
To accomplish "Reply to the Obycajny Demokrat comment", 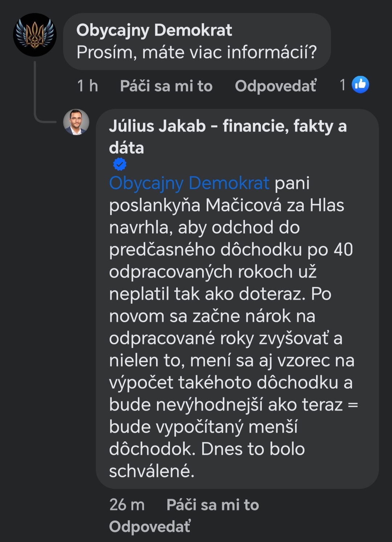I will (x=275, y=86).
